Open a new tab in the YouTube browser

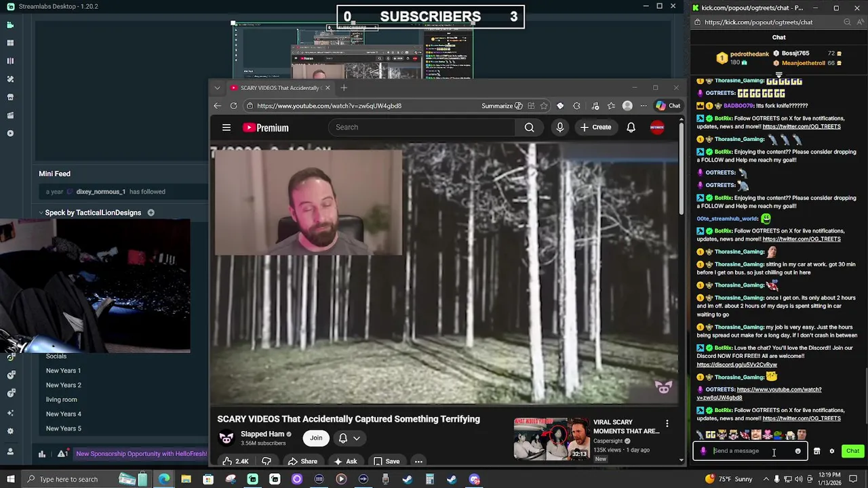344,87
